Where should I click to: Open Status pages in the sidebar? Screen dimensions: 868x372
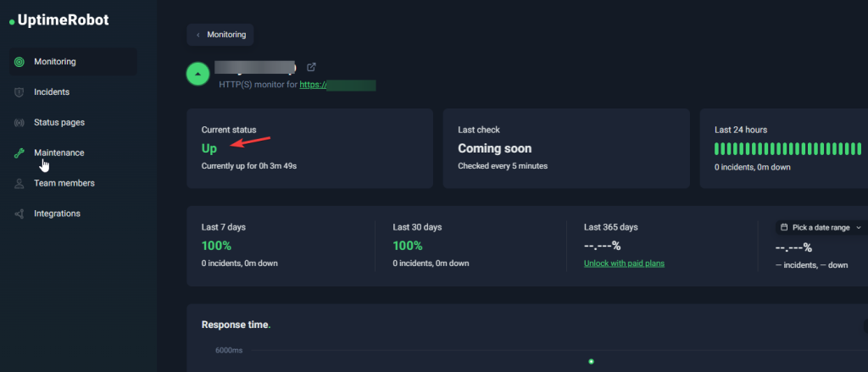pos(73,122)
